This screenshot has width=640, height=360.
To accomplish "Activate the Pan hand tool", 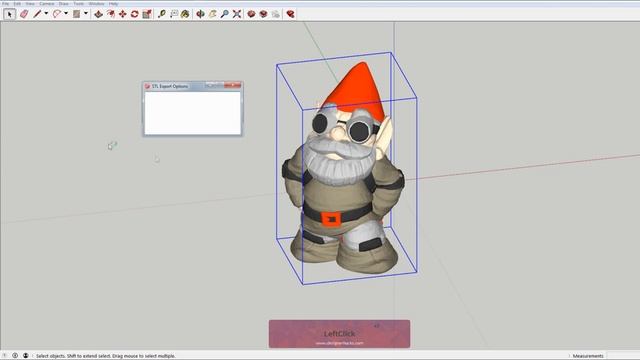I will point(213,14).
